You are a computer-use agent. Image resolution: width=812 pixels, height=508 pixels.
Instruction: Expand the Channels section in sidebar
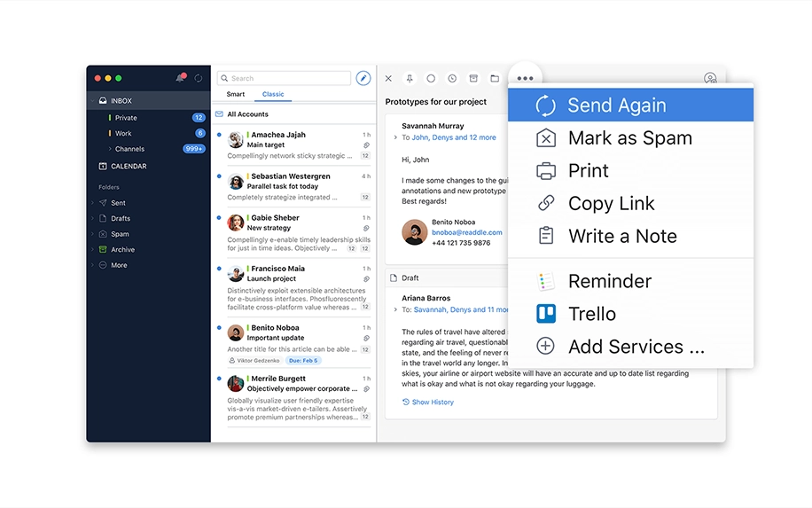click(x=129, y=149)
